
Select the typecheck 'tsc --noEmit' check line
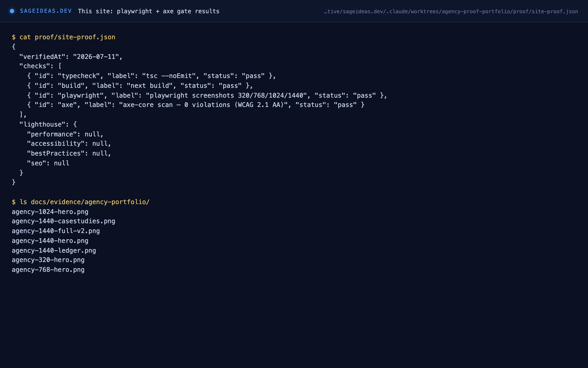(152, 76)
